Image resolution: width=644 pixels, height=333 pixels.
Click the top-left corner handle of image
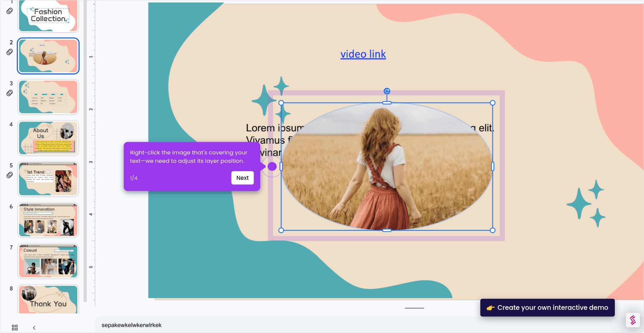(x=281, y=103)
